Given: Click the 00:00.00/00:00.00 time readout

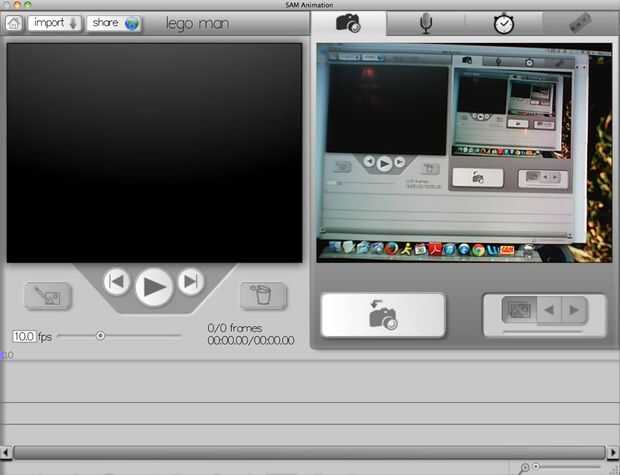Looking at the screenshot, I should click(251, 341).
